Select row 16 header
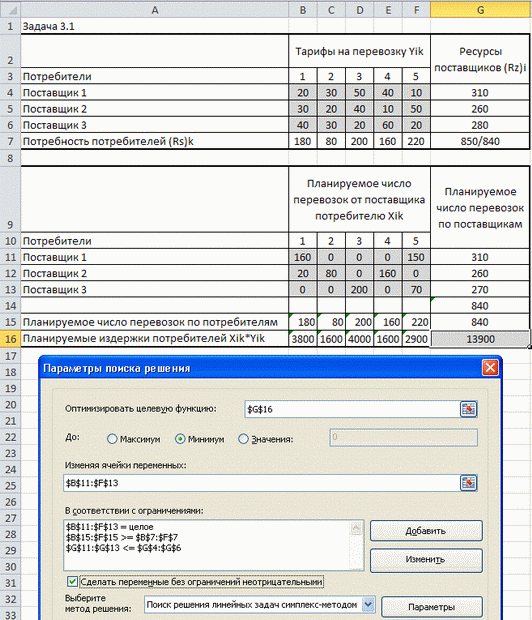Image resolution: width=532 pixels, height=620 pixels. pyautogui.click(x=10, y=339)
